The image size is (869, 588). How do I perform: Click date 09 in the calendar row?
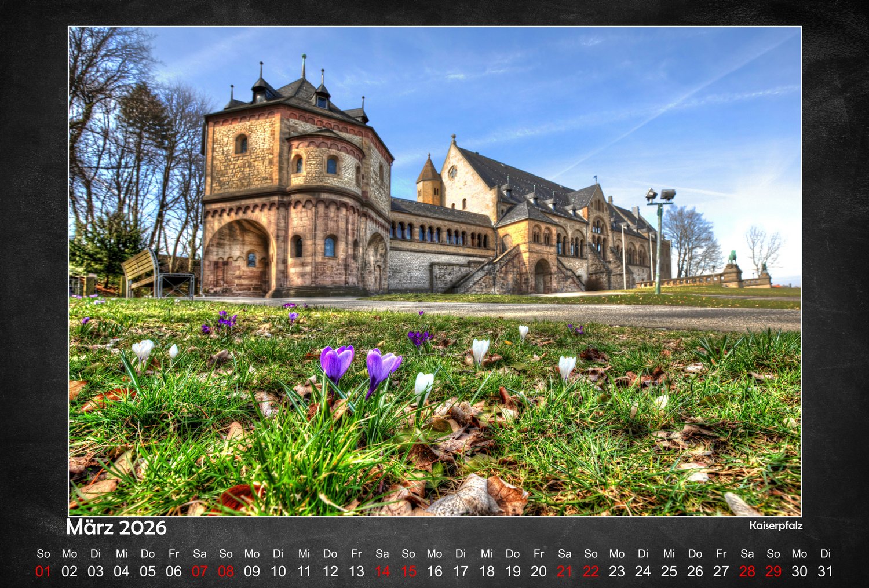(252, 571)
